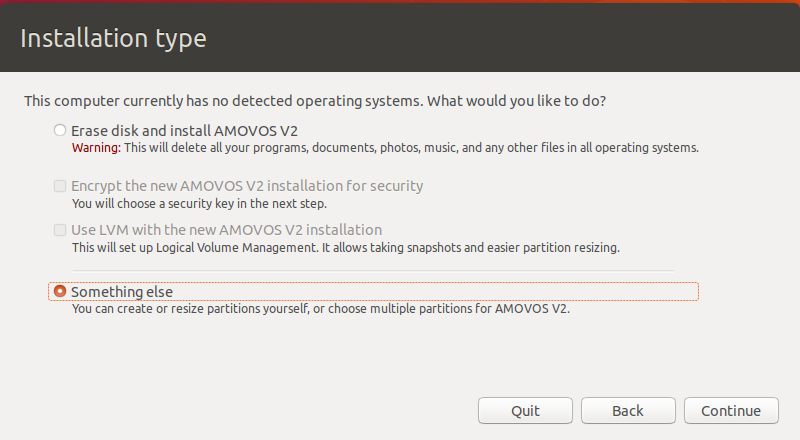Click the no detected operating systems question
800x440 pixels.
coord(315,101)
